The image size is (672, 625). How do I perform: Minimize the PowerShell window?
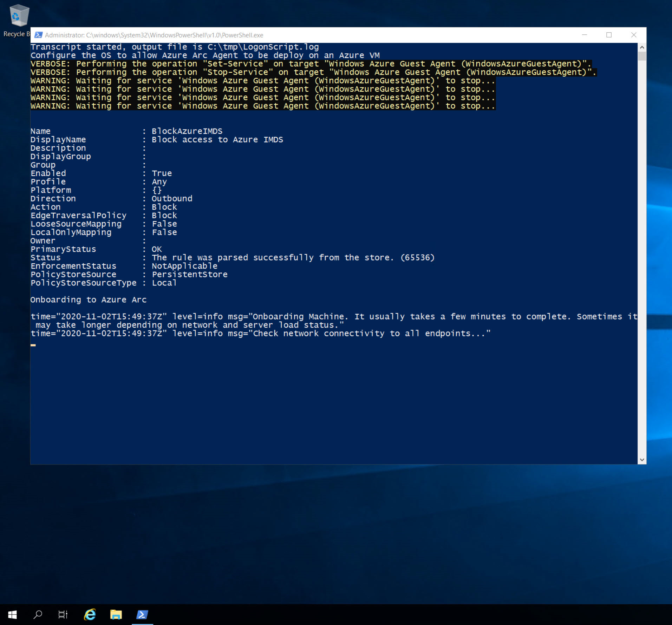tap(585, 35)
